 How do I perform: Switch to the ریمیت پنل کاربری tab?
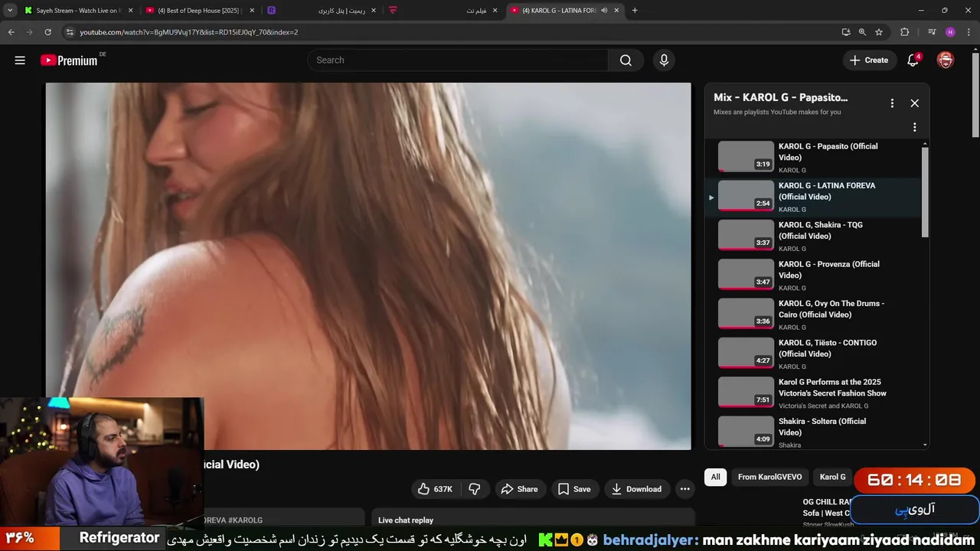[x=322, y=11]
